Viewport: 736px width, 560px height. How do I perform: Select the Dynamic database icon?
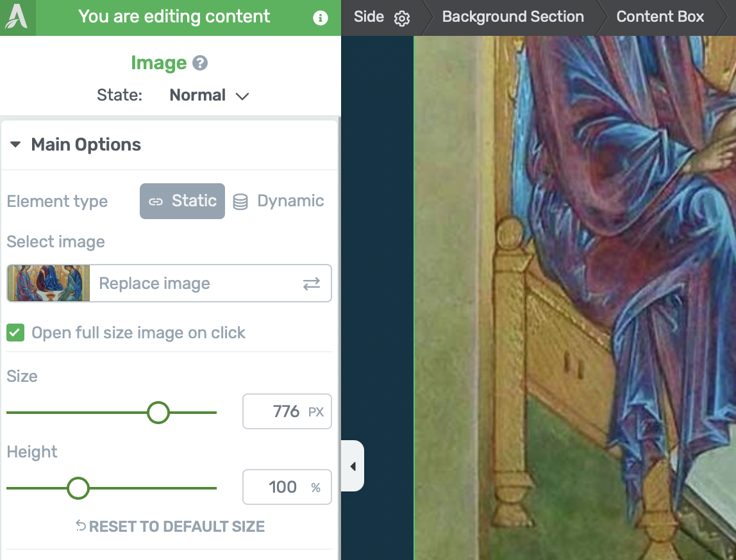(240, 202)
